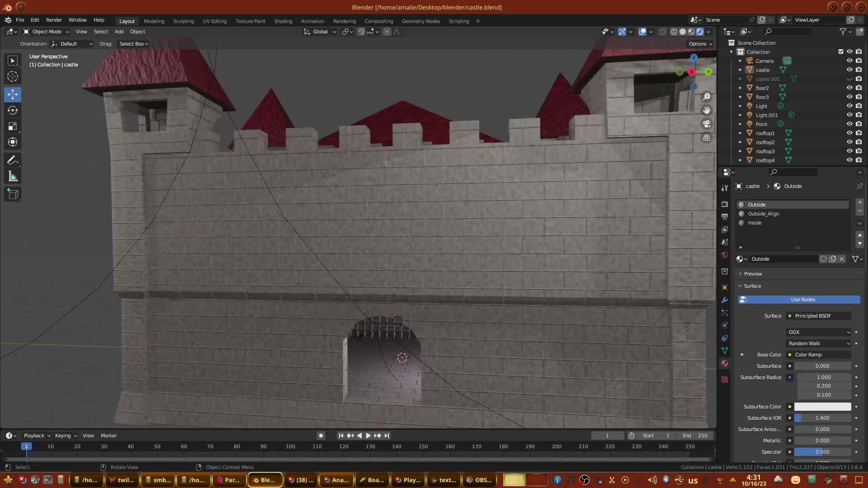Toggle visibility of floor2 object
The width and height of the screenshot is (868, 488).
[849, 88]
